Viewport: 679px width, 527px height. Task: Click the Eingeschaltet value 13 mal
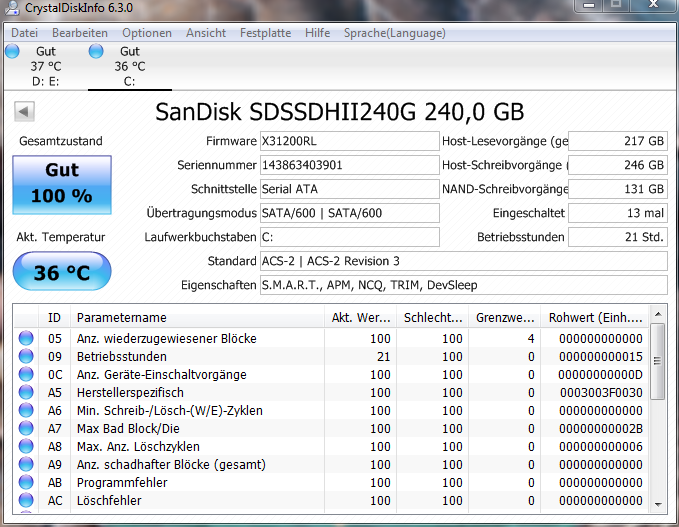point(618,213)
